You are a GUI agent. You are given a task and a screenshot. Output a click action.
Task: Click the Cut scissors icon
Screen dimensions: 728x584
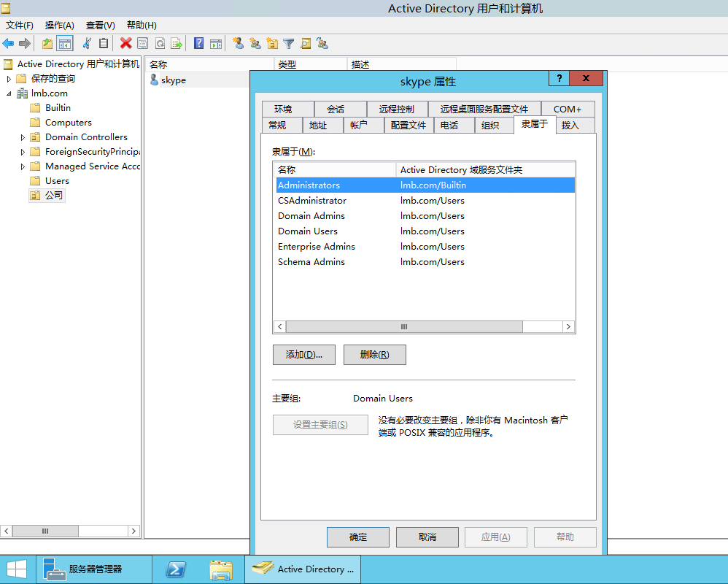[87, 44]
